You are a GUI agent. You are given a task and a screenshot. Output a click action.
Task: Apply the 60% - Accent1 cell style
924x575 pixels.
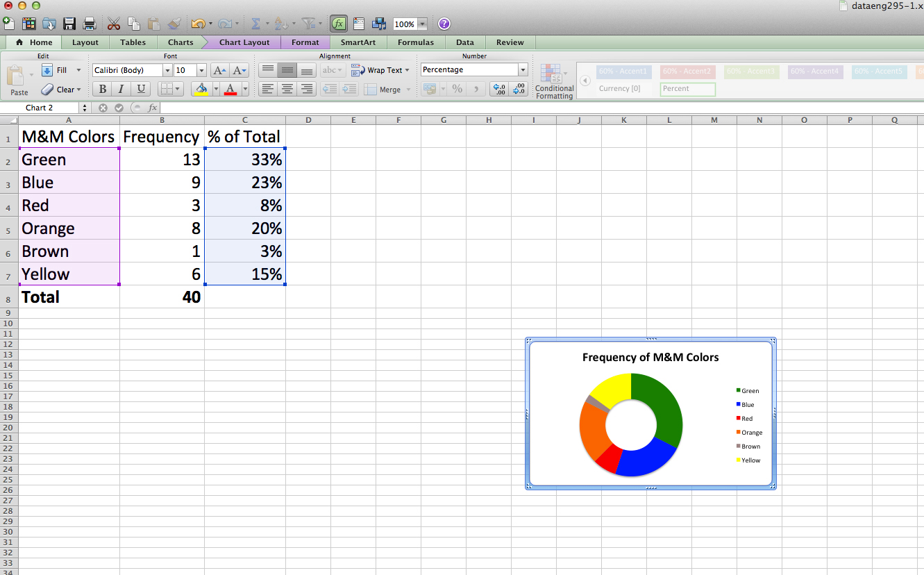(623, 71)
